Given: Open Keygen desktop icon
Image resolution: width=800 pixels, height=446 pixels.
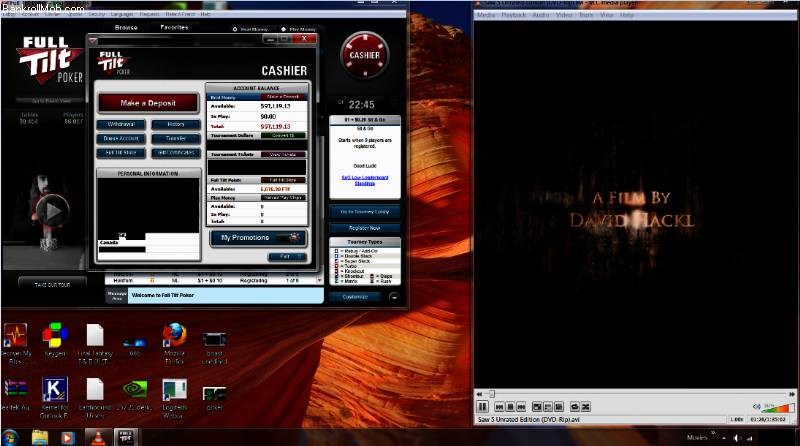Looking at the screenshot, I should pyautogui.click(x=55, y=340).
